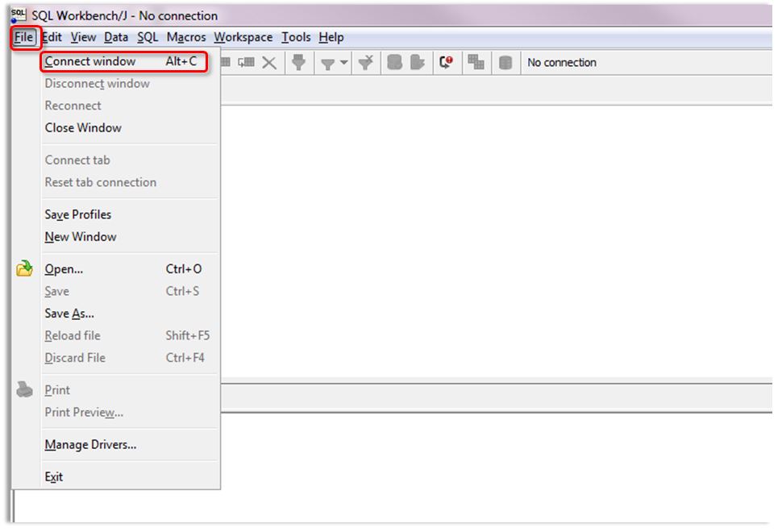Choose Save As... from the menu
This screenshot has width=782, height=532.
[x=131, y=314]
